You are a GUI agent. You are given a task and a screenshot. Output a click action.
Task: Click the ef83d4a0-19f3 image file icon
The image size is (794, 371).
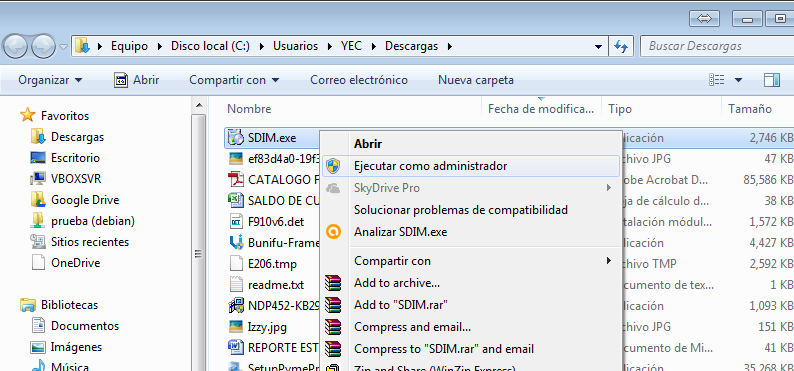click(x=236, y=158)
